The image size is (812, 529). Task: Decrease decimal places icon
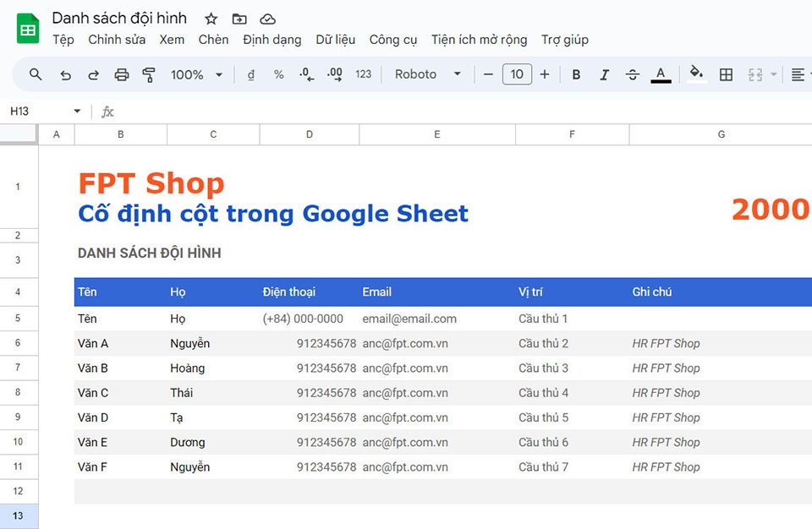click(x=306, y=74)
